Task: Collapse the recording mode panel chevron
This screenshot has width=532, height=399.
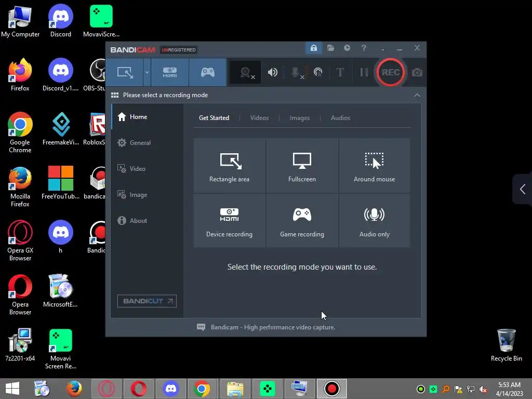Action: coord(417,96)
